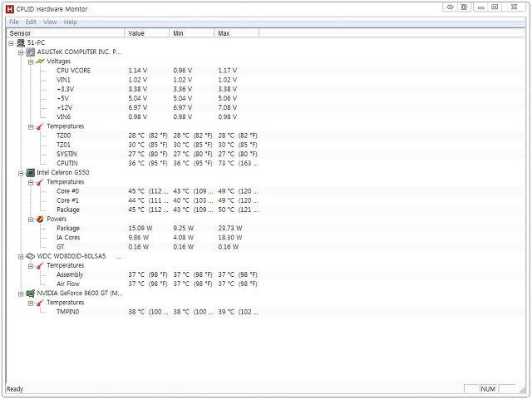Click the thermometer icon under NVIDIA Temperatures

point(41,303)
